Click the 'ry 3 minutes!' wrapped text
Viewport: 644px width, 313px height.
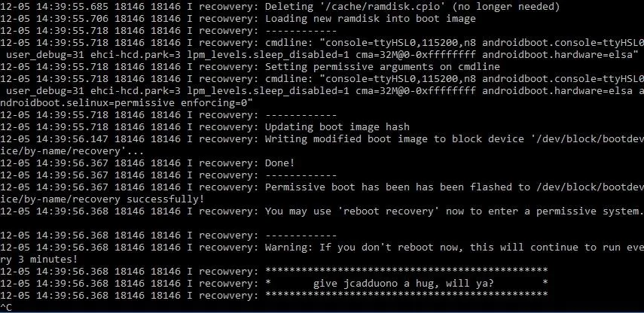pyautogui.click(x=39, y=260)
